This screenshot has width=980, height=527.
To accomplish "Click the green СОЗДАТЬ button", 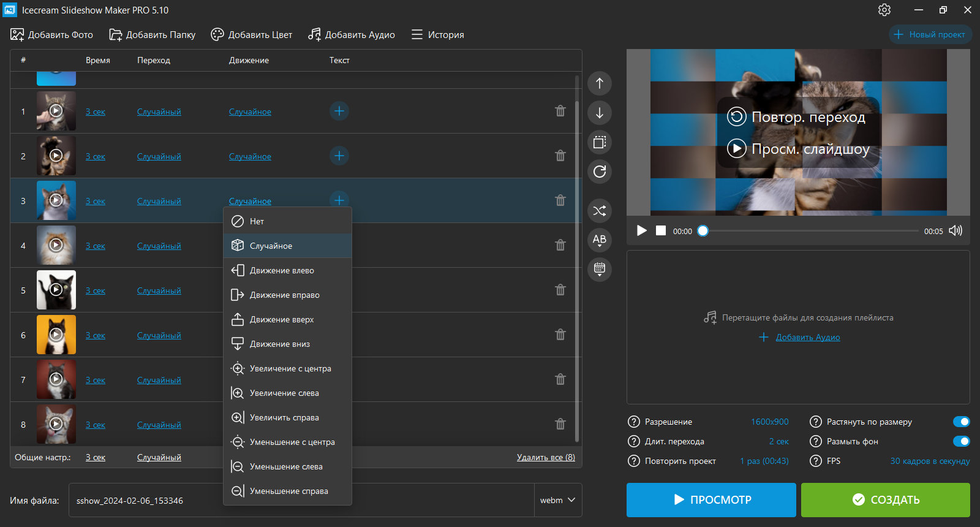I will pyautogui.click(x=886, y=500).
